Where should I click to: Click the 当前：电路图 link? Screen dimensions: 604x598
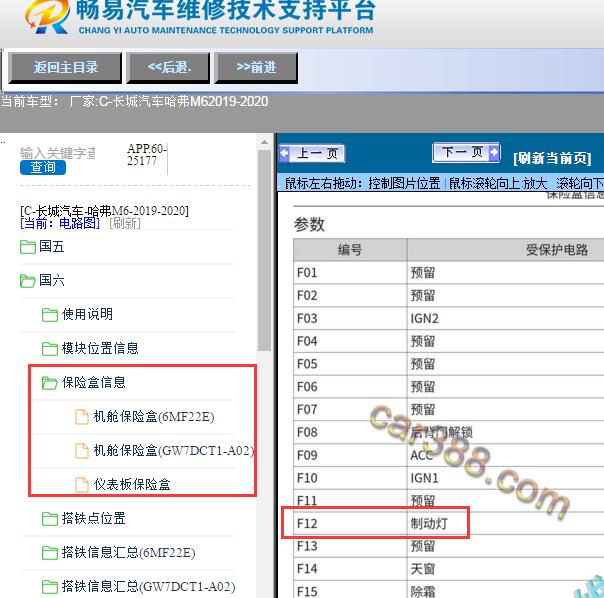(x=60, y=223)
